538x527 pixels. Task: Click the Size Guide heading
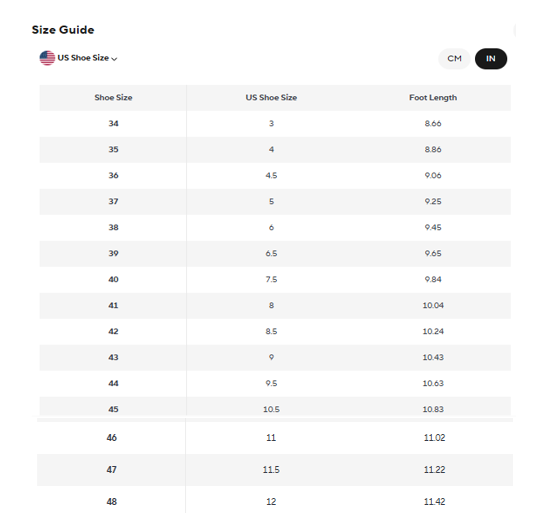[63, 30]
